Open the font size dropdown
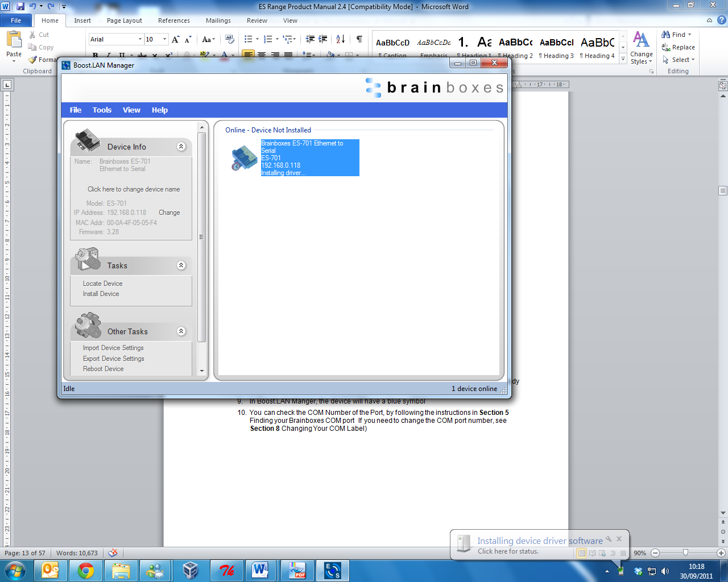This screenshot has width=728, height=582. tap(165, 39)
